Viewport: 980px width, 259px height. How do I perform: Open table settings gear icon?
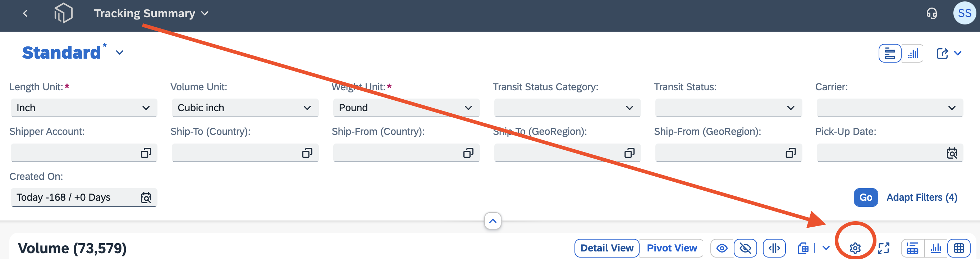coord(855,248)
